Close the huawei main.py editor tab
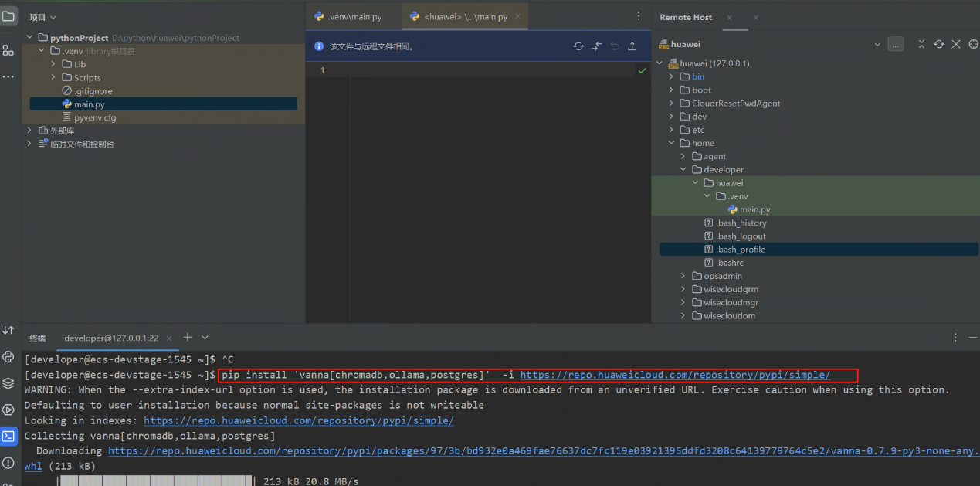980x486 pixels. 517,15
